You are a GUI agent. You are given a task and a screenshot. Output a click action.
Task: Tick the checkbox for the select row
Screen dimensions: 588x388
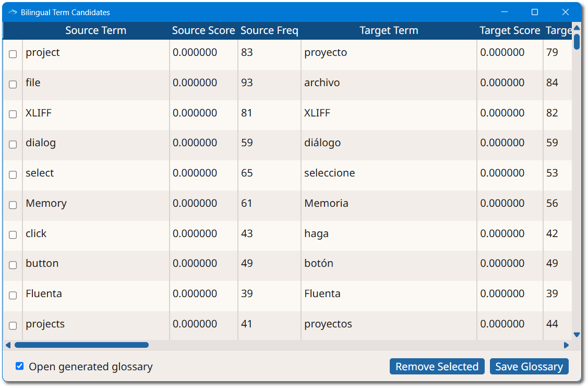13,174
